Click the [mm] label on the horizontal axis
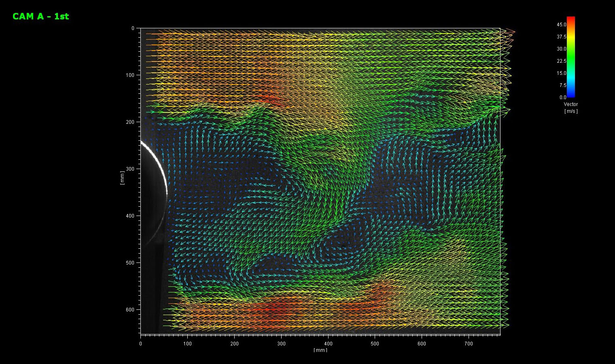 (321, 350)
